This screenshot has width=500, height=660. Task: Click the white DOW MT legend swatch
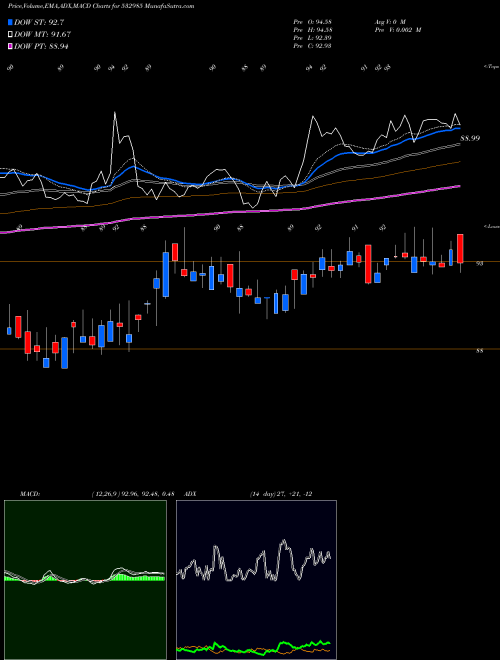(11, 35)
